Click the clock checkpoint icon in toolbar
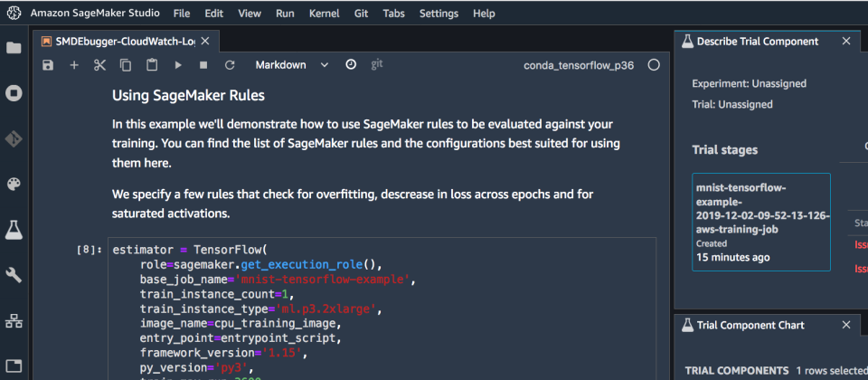 pyautogui.click(x=351, y=64)
